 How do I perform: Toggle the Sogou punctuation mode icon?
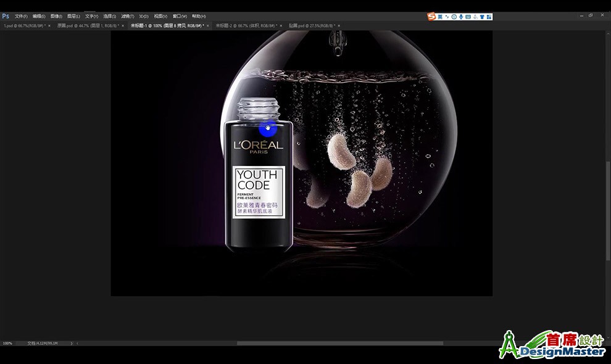pos(447,17)
